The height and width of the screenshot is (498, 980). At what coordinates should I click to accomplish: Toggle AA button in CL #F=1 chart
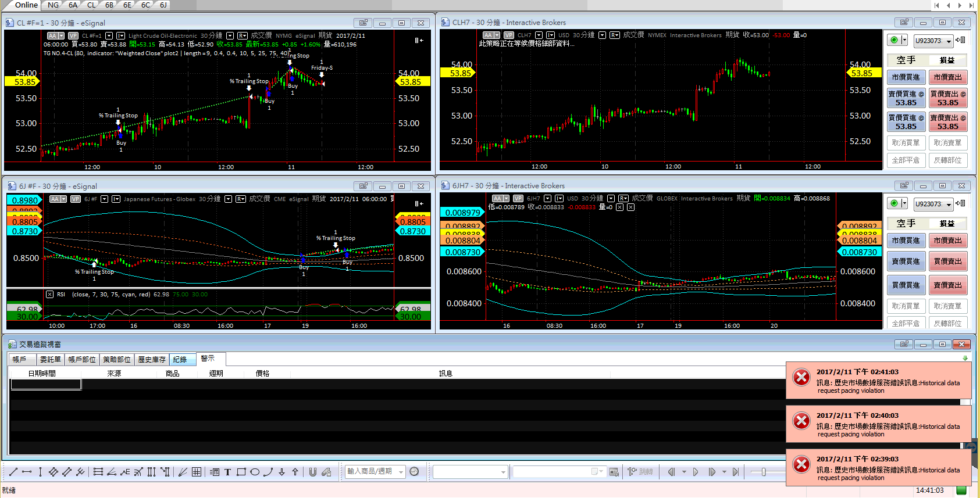(x=52, y=35)
